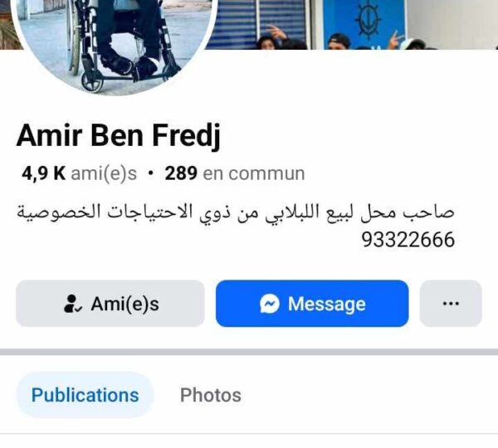The width and height of the screenshot is (498, 448).
Task: Click the ship wheel anchor emblem in cover
Action: click(x=368, y=18)
